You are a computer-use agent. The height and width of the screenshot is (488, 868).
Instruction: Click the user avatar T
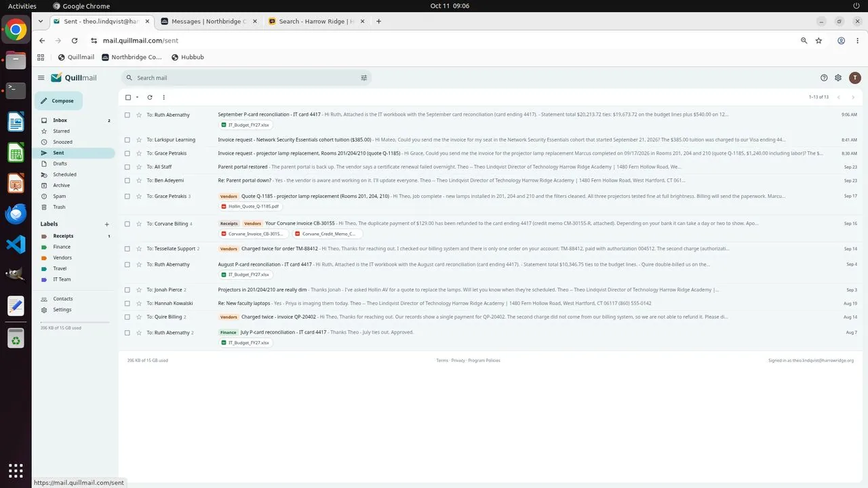[854, 78]
